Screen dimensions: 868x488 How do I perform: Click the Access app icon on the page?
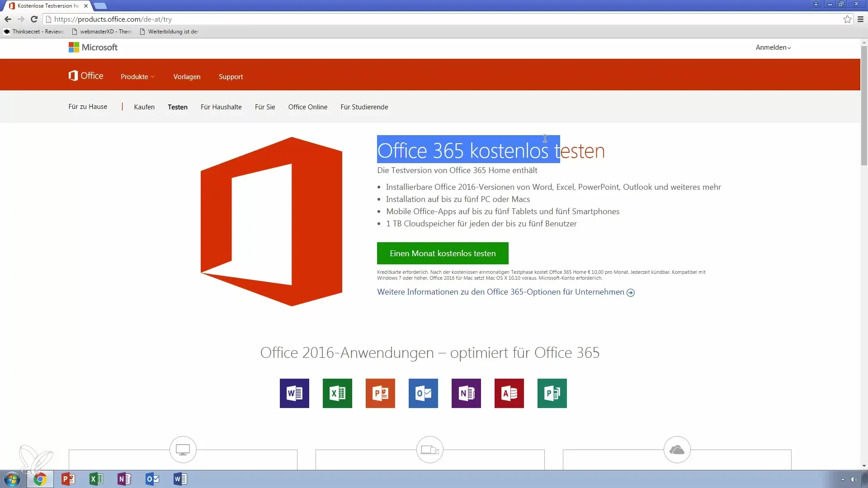509,393
